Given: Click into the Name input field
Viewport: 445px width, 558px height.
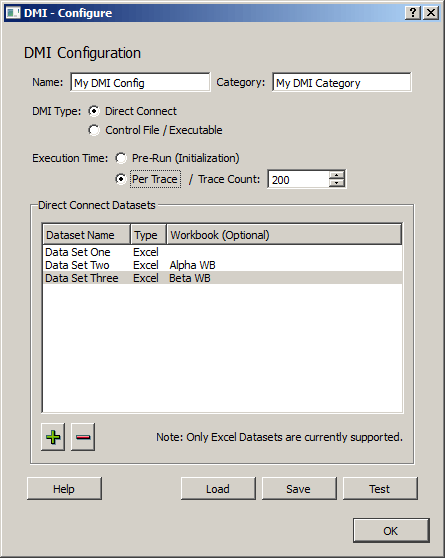Looking at the screenshot, I should click(x=140, y=83).
